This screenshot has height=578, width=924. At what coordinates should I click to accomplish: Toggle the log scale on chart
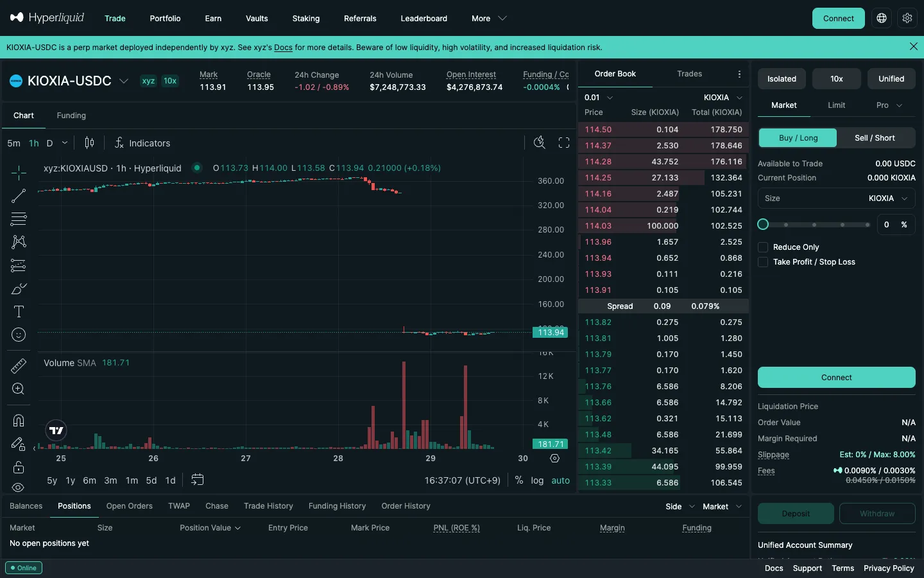point(537,480)
